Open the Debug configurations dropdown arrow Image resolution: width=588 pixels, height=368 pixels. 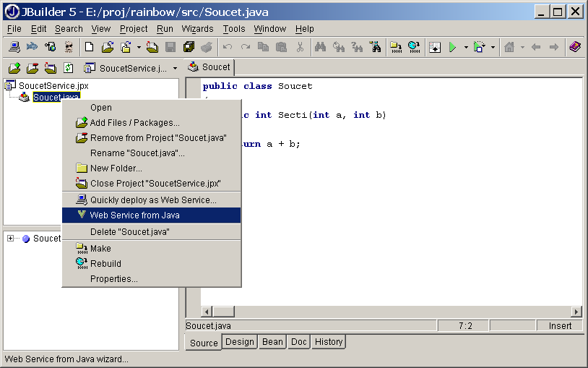(493, 47)
